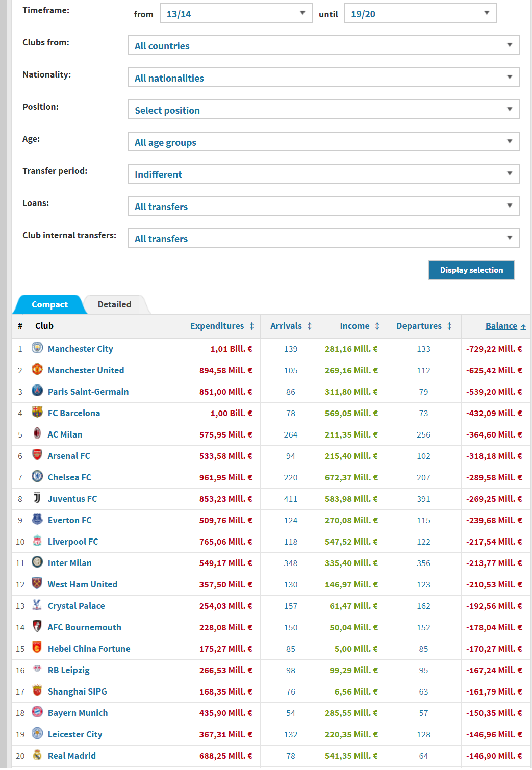Click the Manchester City club crest
The image size is (532, 770).
pos(37,348)
